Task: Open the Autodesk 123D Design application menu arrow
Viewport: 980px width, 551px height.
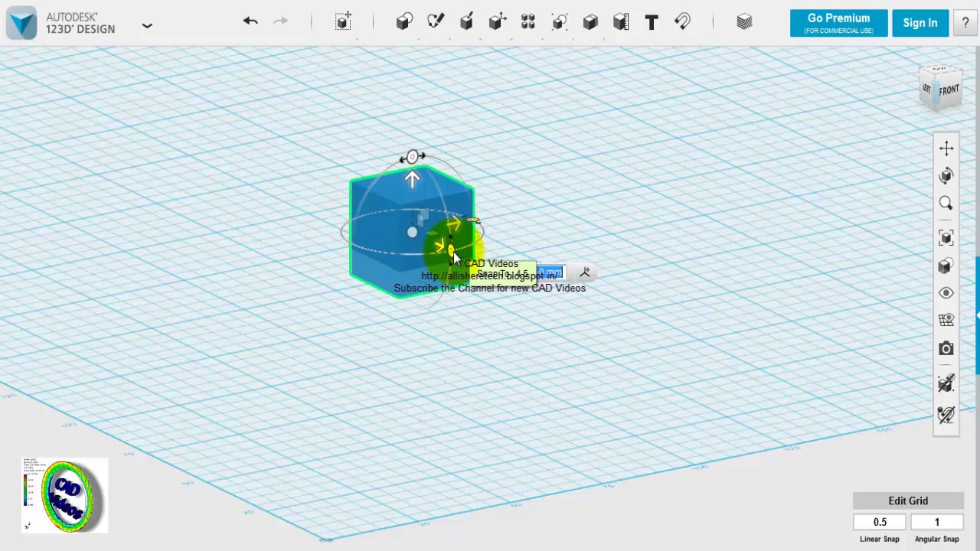Action: click(x=147, y=25)
